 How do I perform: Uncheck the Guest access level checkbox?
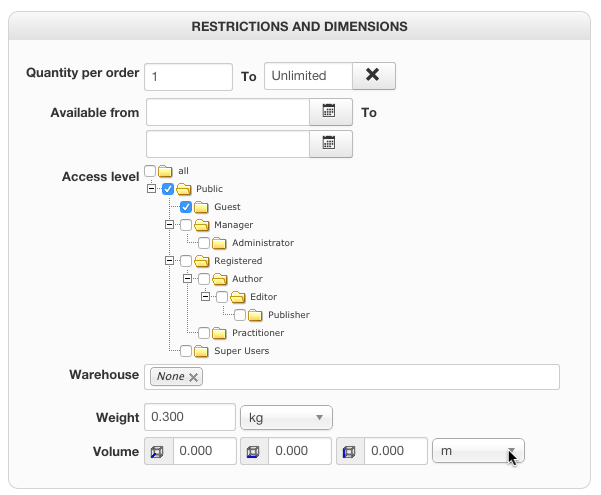pos(186,207)
